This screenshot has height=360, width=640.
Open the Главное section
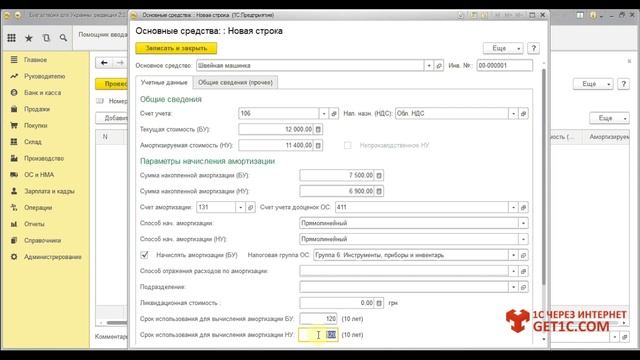click(35, 60)
